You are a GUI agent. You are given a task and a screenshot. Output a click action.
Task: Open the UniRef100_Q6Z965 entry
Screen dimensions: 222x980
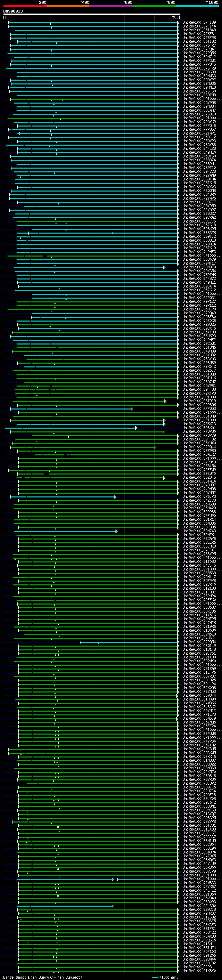click(199, 451)
